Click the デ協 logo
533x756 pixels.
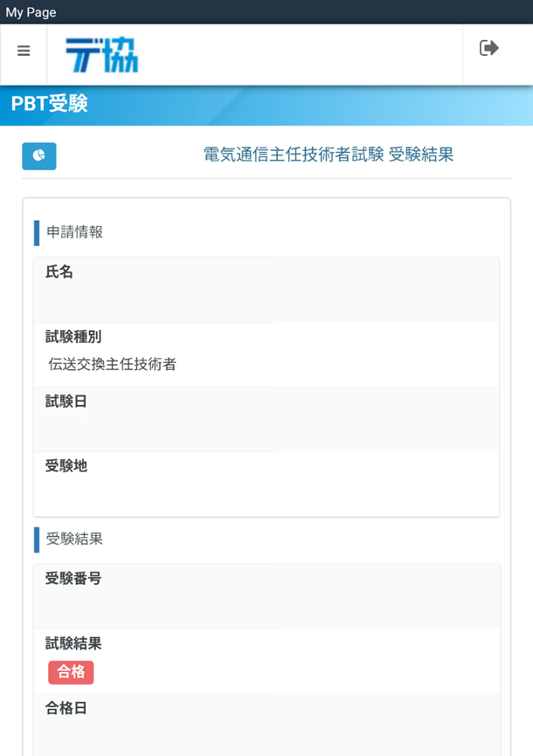tap(101, 54)
